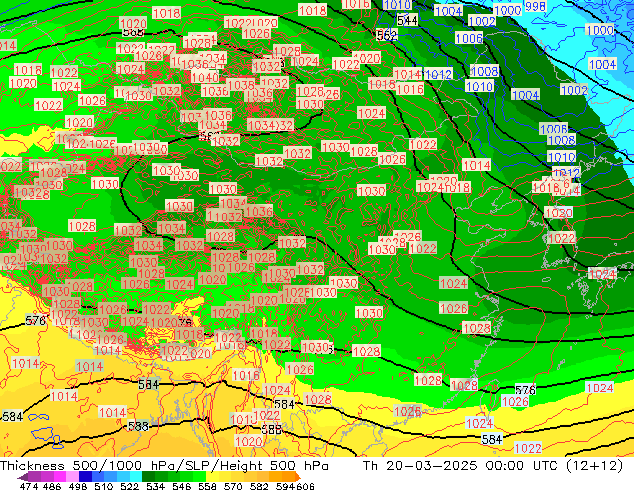Click the bright lime green legend swatch

click(199, 476)
